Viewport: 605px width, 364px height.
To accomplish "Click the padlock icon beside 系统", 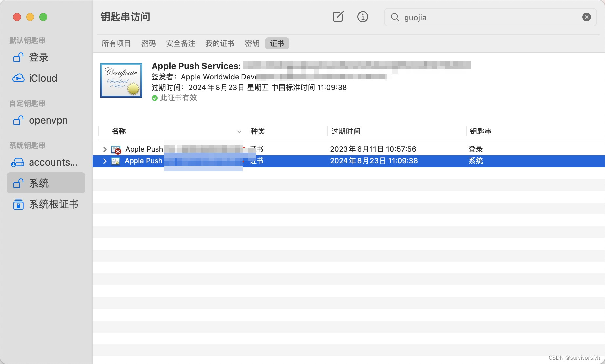I will pyautogui.click(x=18, y=183).
